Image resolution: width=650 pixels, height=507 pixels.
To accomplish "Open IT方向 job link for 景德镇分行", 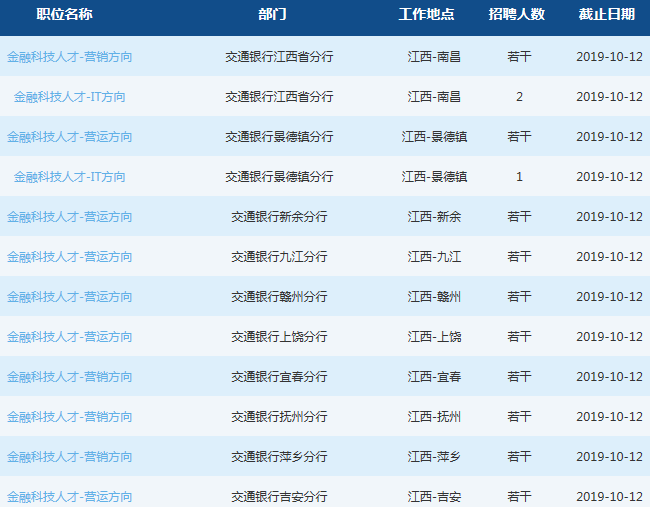I will coord(69,177).
